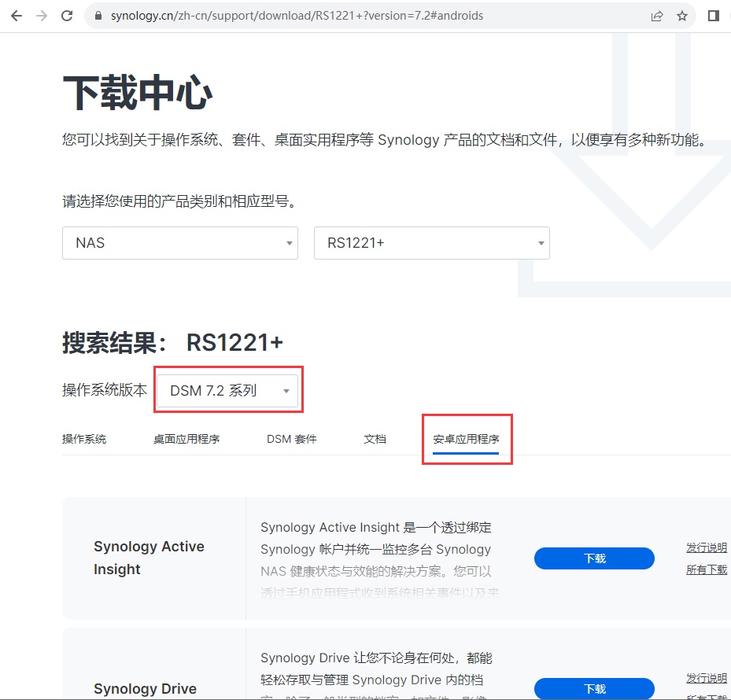View site security lock info
Image resolution: width=731 pixels, height=700 pixels.
tap(98, 16)
